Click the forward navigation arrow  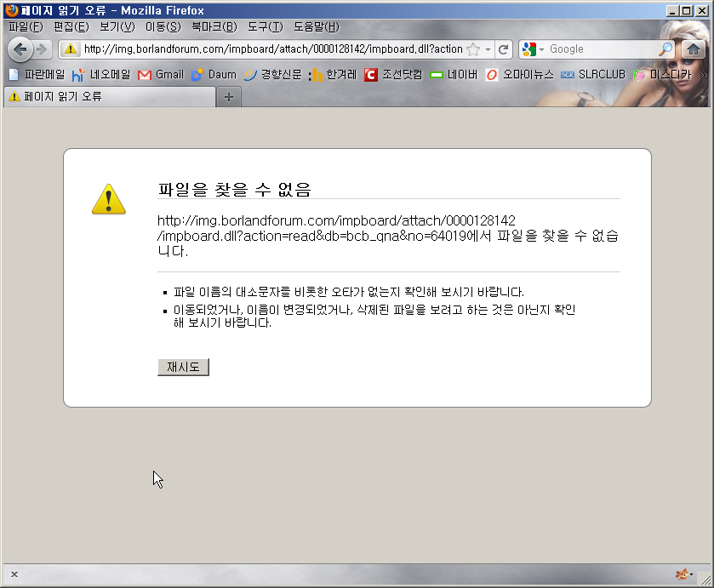pyautogui.click(x=41, y=49)
